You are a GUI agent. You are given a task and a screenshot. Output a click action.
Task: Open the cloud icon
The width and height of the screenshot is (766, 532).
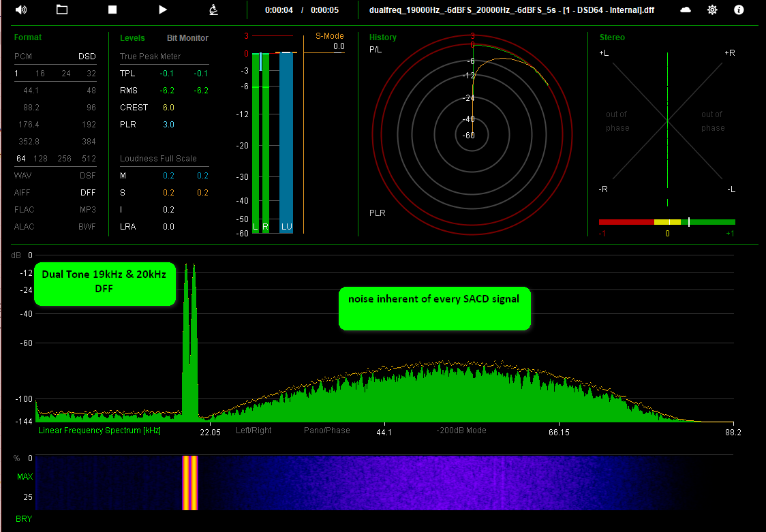coord(686,10)
